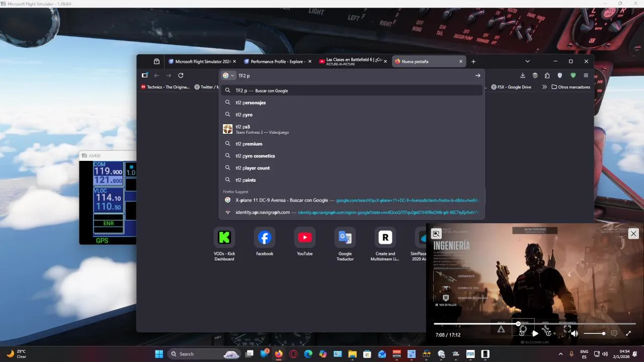Open the YouTube shortcut tile

304,242
